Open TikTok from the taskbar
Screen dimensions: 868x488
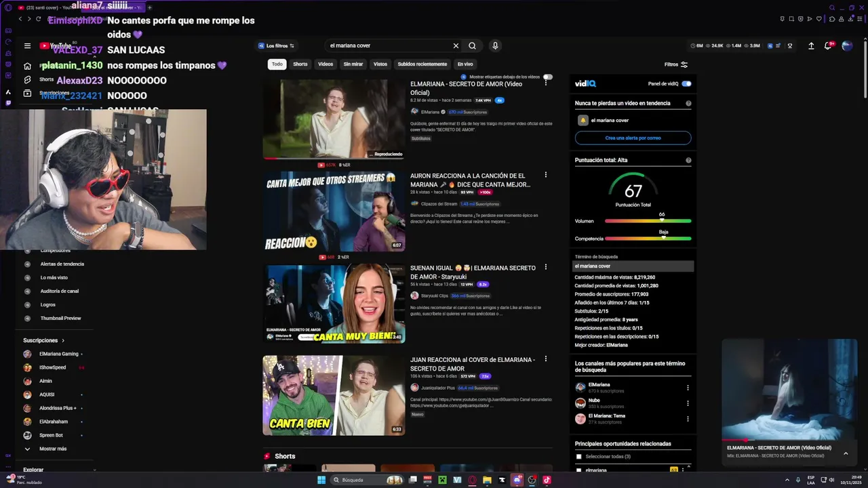click(x=547, y=480)
